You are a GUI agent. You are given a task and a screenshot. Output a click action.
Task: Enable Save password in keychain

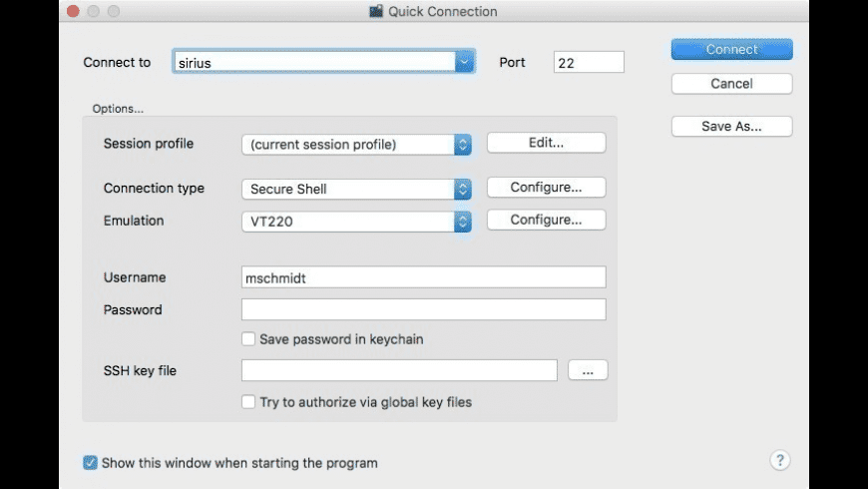pyautogui.click(x=248, y=339)
